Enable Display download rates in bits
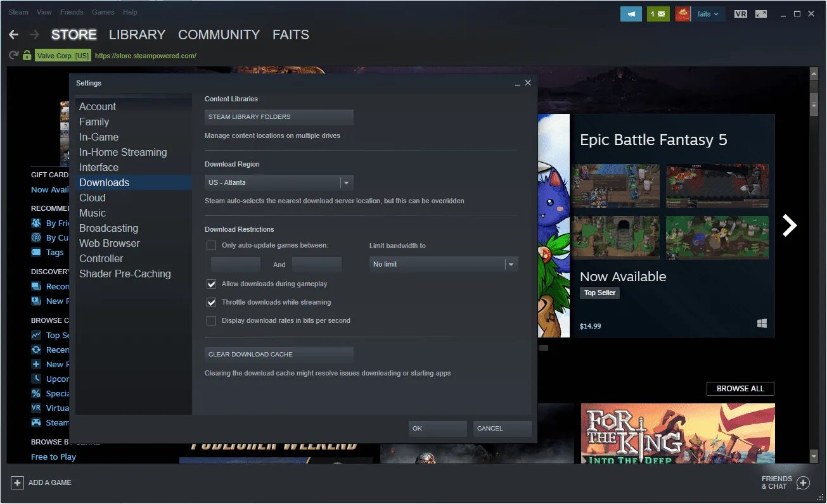This screenshot has height=504, width=827. coord(212,320)
